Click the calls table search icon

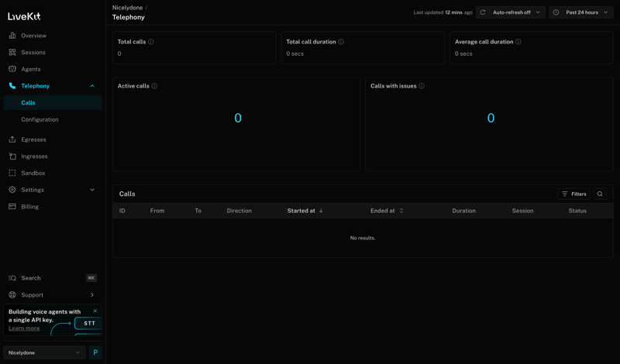(600, 194)
